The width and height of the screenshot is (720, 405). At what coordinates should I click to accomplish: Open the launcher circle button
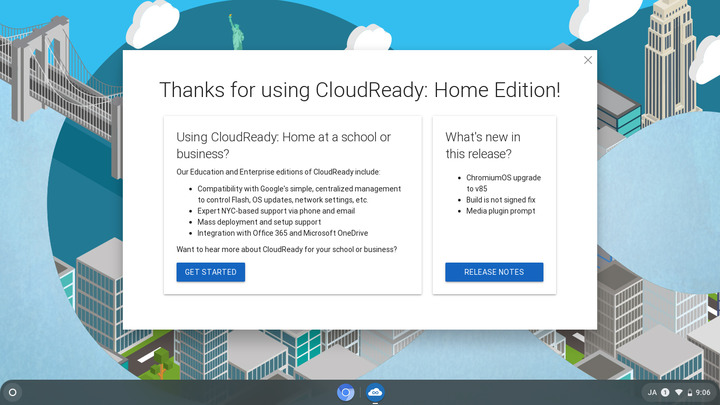(13, 392)
